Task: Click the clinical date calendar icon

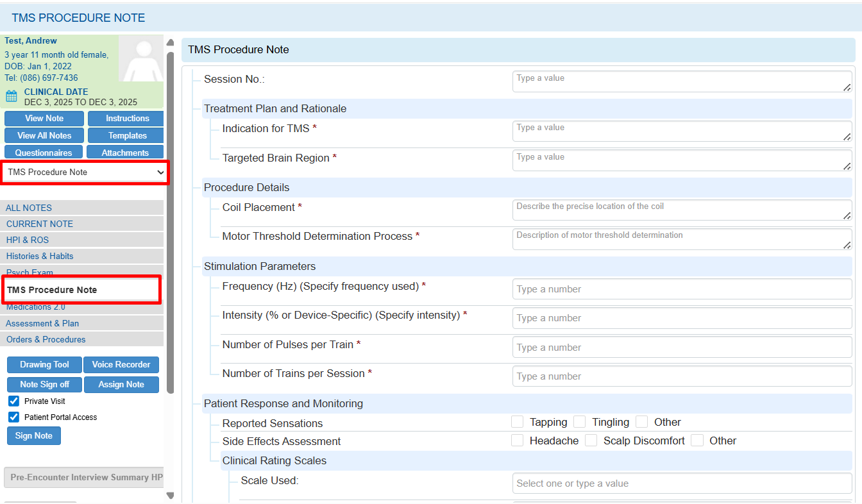Action: coord(12,96)
